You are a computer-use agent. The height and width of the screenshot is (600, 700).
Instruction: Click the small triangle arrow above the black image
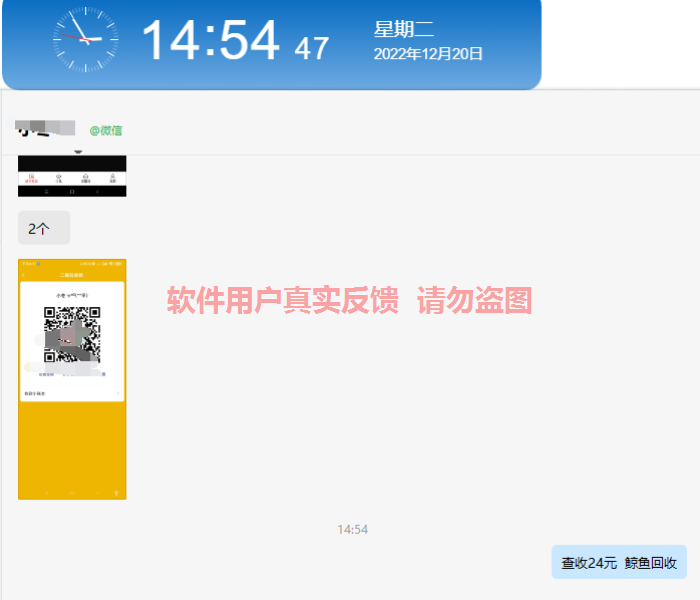point(78,152)
